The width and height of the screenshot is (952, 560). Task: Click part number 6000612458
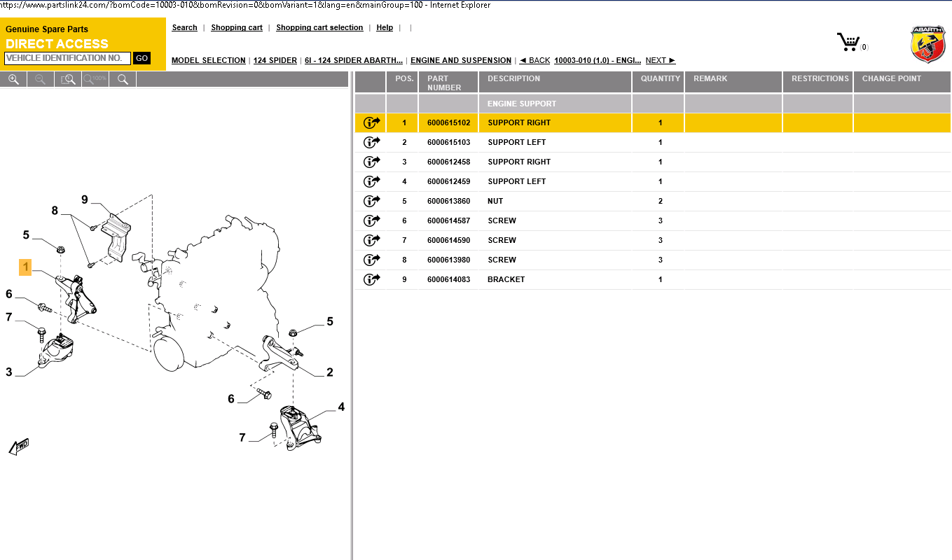(449, 162)
